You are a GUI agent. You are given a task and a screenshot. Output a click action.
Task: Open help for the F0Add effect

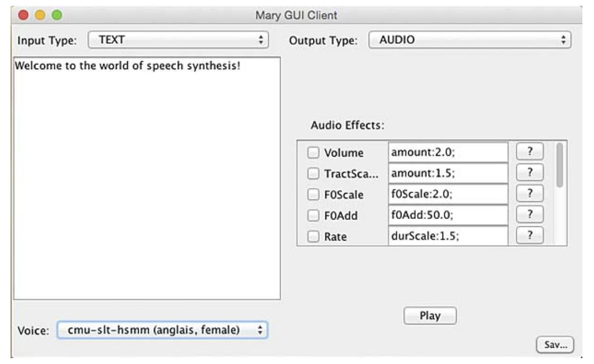coord(529,215)
